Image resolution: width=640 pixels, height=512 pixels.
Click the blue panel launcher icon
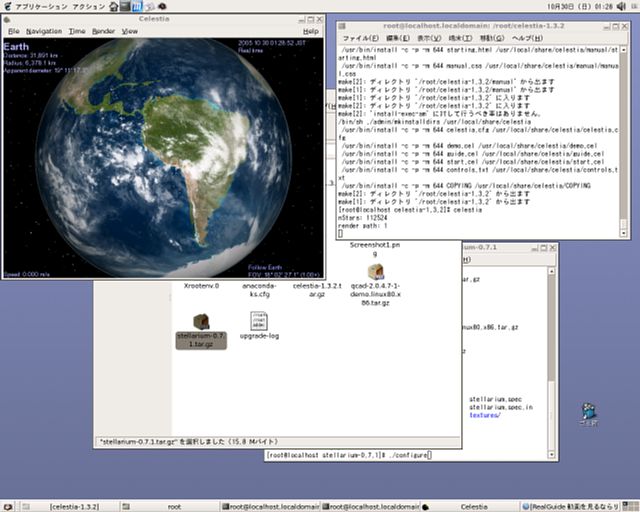[x=137, y=6]
